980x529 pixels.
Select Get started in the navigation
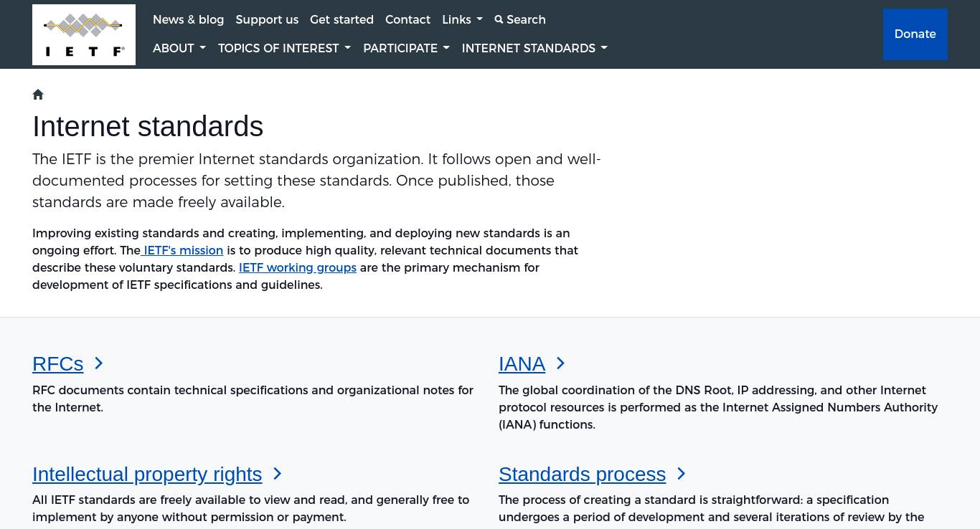tap(341, 19)
